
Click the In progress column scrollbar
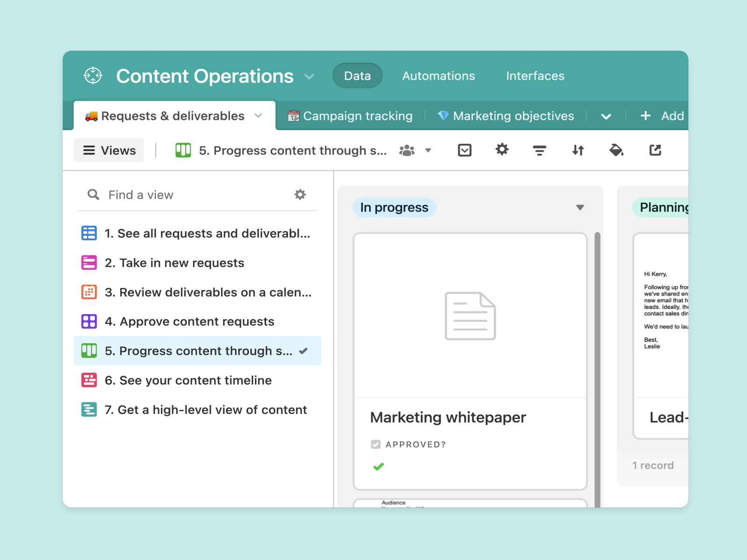[597, 369]
